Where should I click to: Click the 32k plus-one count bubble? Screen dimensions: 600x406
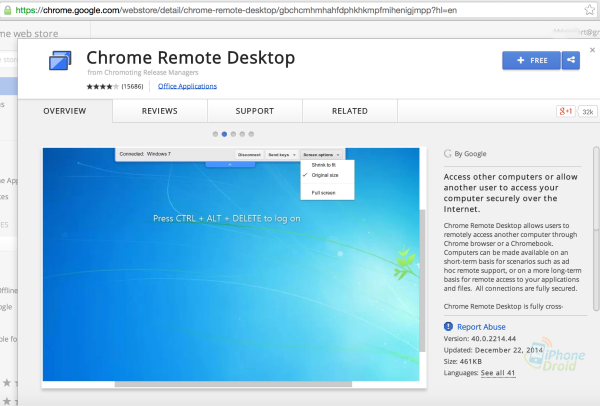(588, 112)
